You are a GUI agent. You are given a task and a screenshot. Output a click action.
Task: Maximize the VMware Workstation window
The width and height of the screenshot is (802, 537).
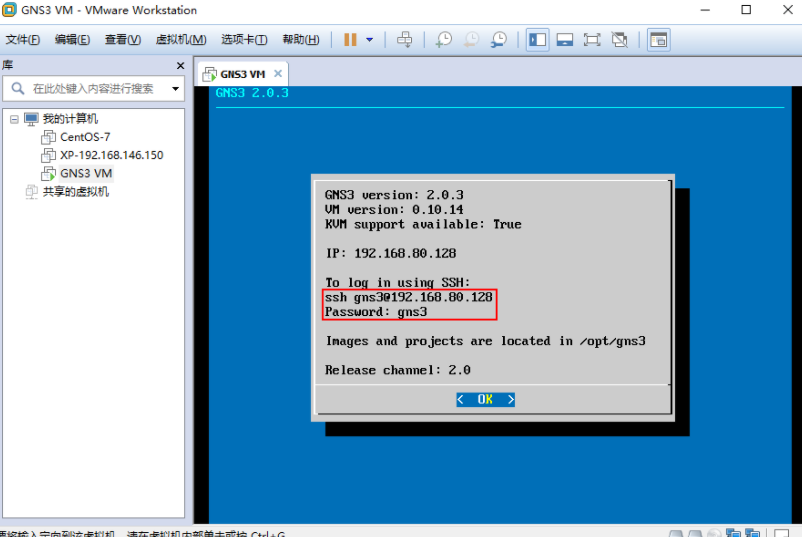pos(746,10)
